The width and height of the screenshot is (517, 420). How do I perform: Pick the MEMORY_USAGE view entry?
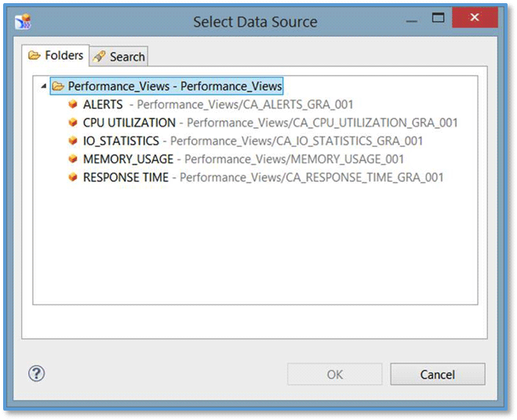127,159
